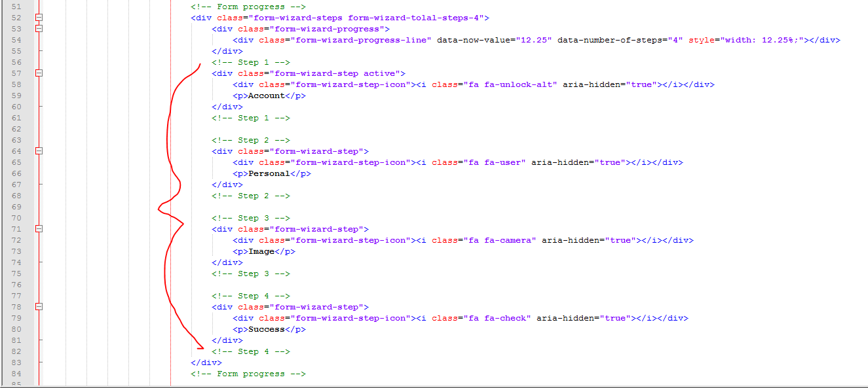This screenshot has width=868, height=388.
Task: Click the "fa fa-unlock-alt" class value
Action: tap(510, 84)
